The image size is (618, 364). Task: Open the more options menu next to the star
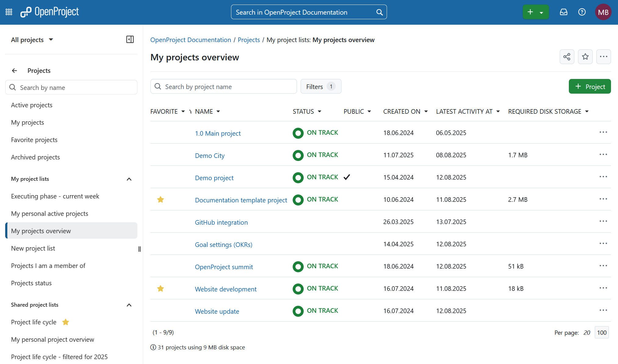(604, 57)
